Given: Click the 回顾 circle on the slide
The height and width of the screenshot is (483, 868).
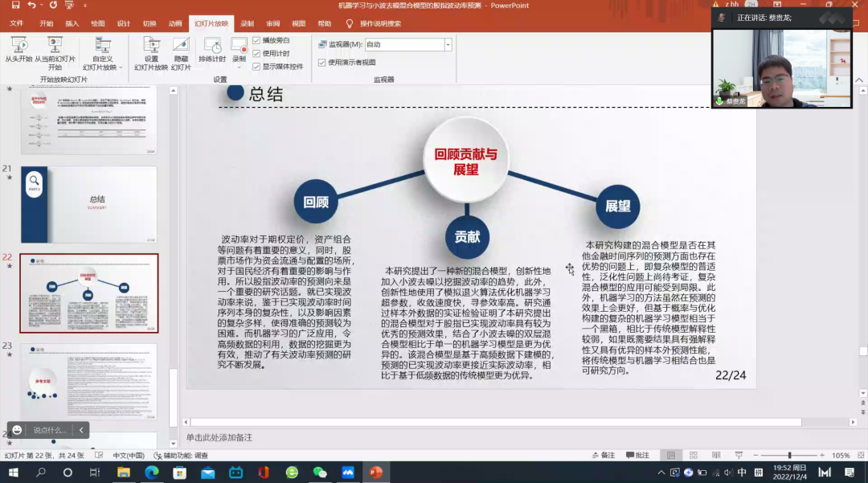Looking at the screenshot, I should click(x=316, y=202).
